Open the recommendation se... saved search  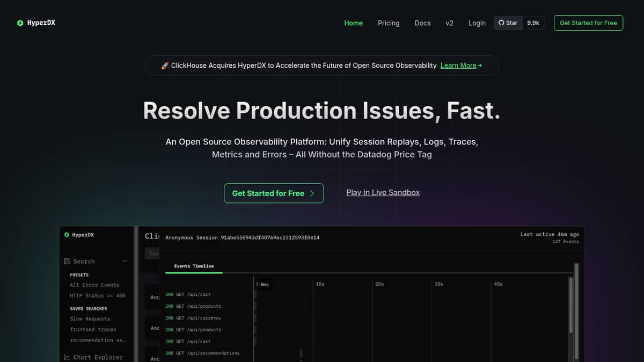point(99,340)
